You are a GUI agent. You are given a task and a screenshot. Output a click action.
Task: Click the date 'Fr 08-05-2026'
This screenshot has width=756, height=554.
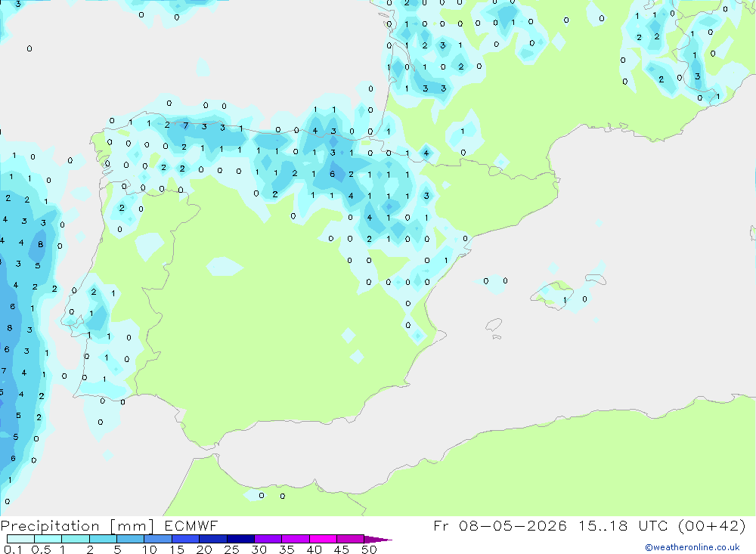click(500, 525)
